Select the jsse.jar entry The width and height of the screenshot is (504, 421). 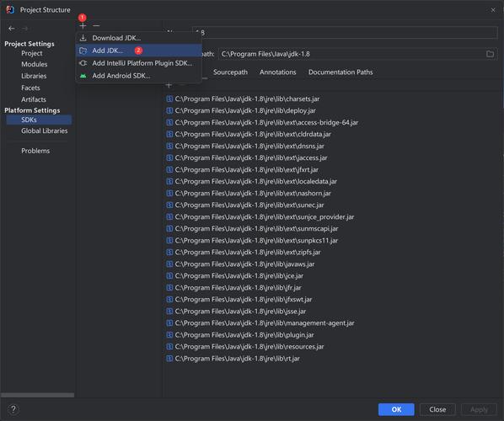[236, 312]
